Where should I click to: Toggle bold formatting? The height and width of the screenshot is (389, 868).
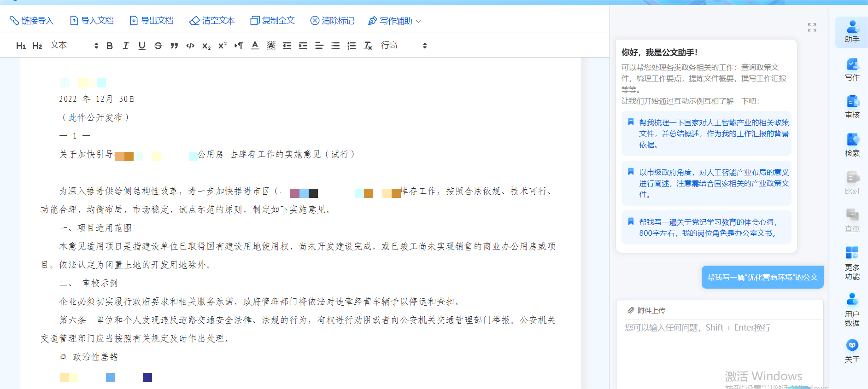point(110,46)
